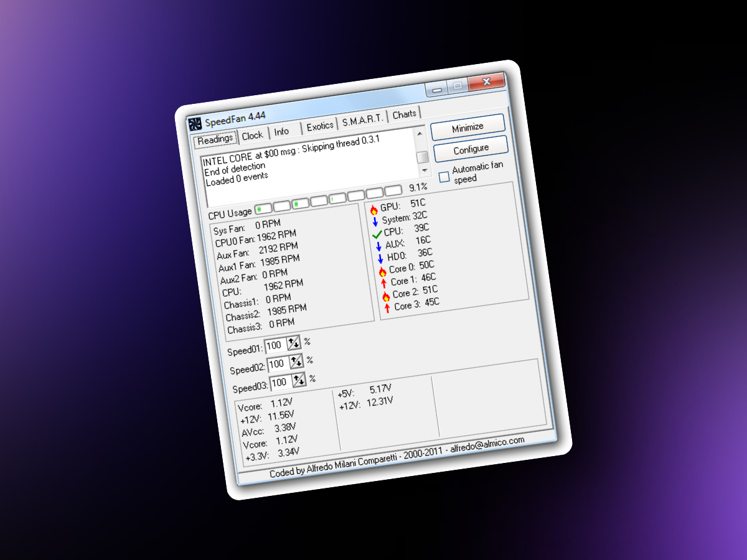The width and height of the screenshot is (747, 560).
Task: Click the +3.3V 3.34V voltage reading
Action: coord(273,455)
